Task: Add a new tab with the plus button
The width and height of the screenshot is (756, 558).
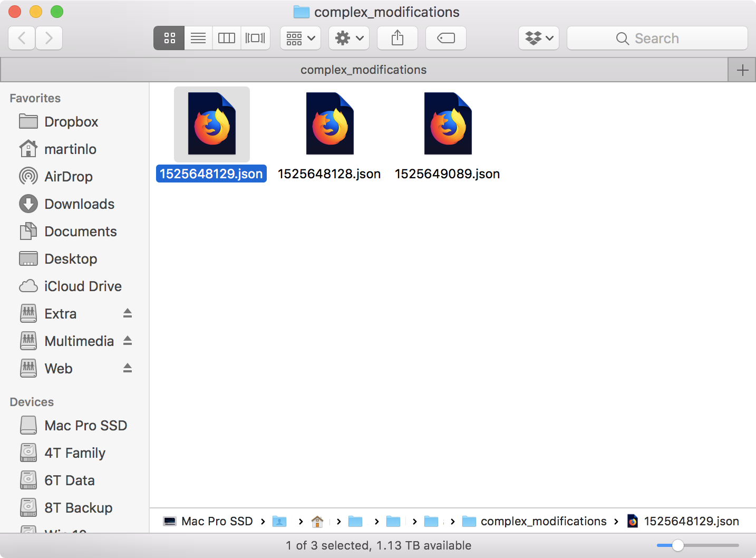Action: click(x=742, y=70)
